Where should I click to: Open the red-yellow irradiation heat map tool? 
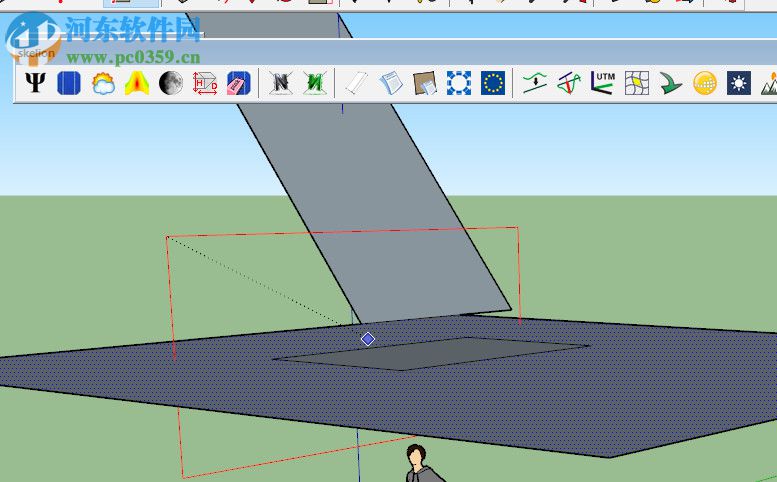pos(137,83)
